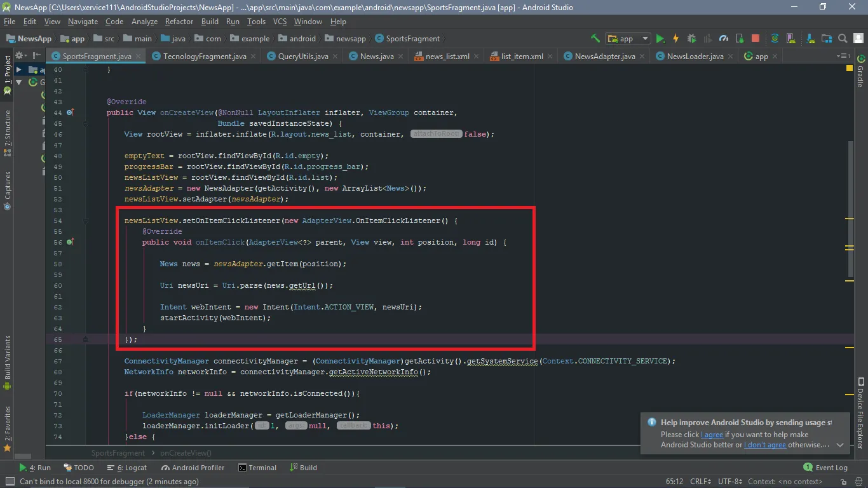Expand the notification with the chevron arrow

tap(840, 445)
